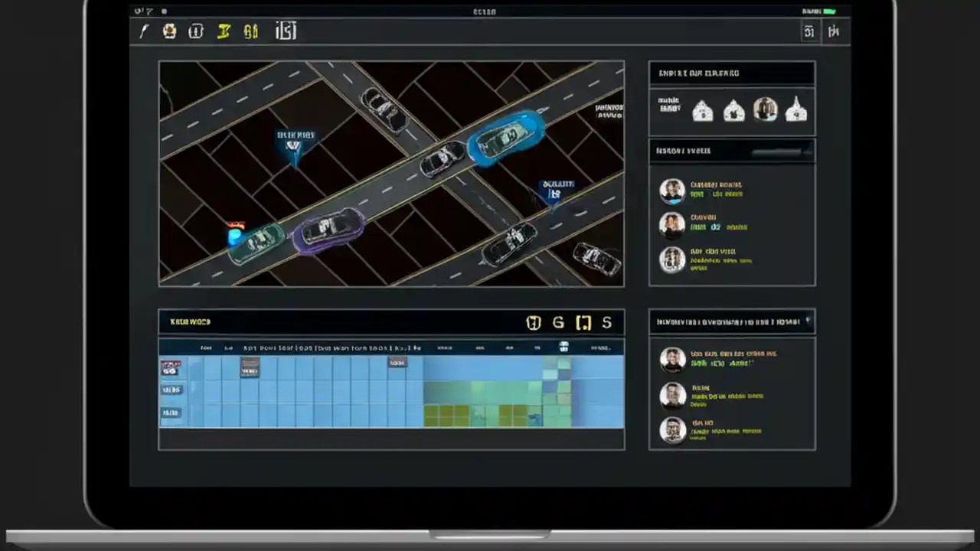Expand the notification panel header above the avatars
The image size is (980, 551).
[x=732, y=73]
